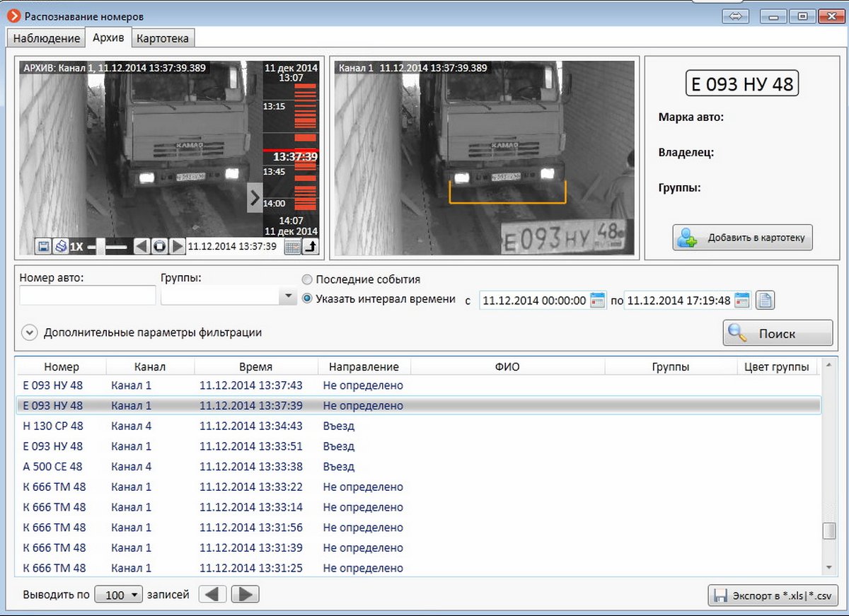This screenshot has width=849, height=616.
Task: Open the 'Группы' dropdown list
Action: coord(287,297)
